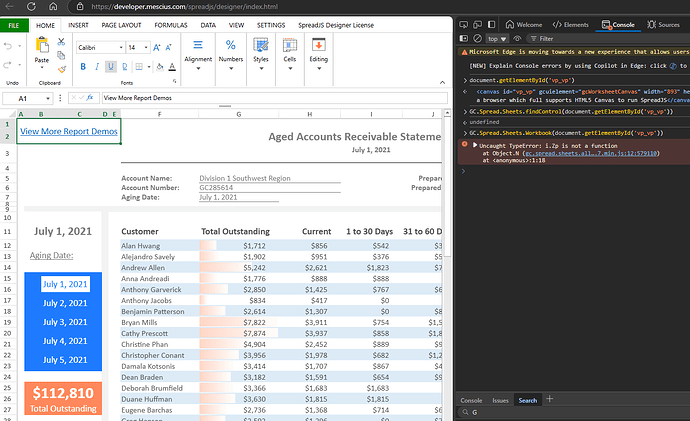Image resolution: width=690 pixels, height=421 pixels.
Task: Click the DevTools dock side panel icon
Action: click(492, 25)
